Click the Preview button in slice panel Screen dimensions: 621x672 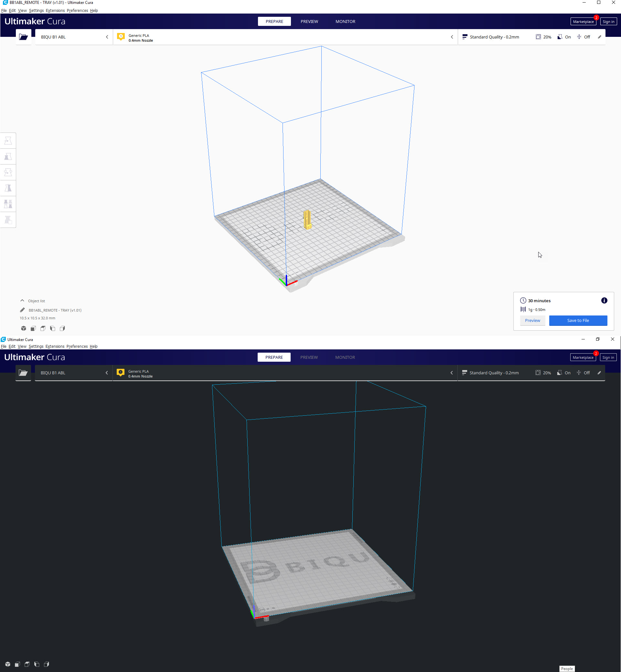click(x=532, y=321)
